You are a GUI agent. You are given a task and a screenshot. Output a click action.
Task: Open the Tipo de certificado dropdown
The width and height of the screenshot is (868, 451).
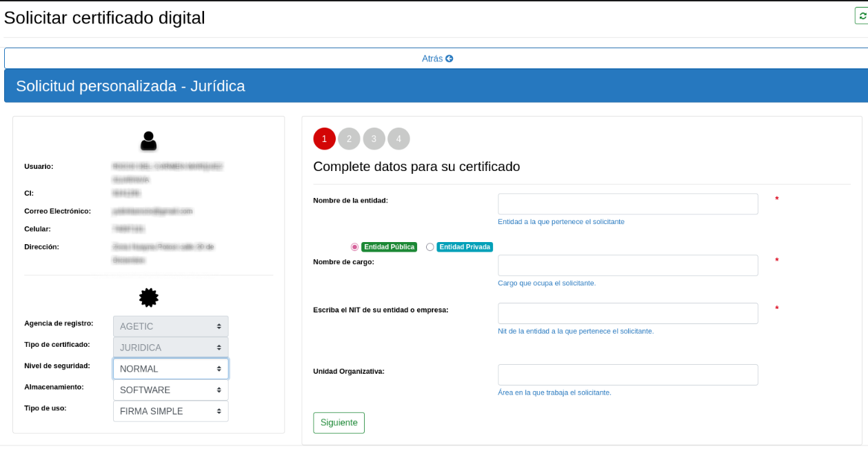(170, 348)
